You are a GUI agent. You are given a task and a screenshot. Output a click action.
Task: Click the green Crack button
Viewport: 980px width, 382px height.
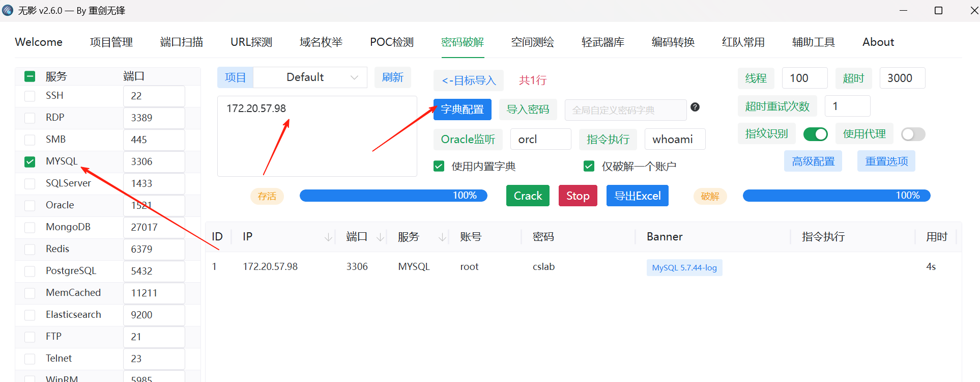point(528,196)
